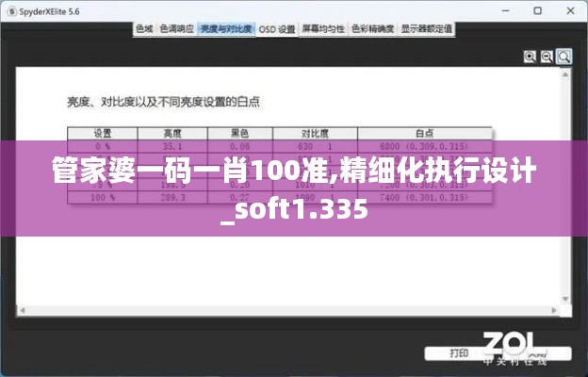Click the heading 亮度、对比度以及不同亮度设置的白点
Image resolution: width=588 pixels, height=377 pixels.
point(164,102)
